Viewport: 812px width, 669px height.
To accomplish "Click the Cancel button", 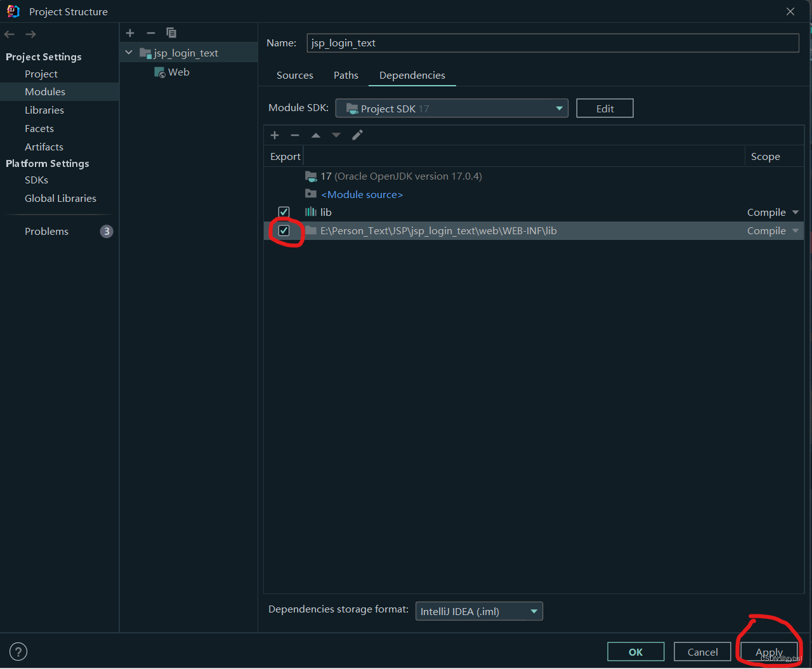I will pyautogui.click(x=702, y=652).
